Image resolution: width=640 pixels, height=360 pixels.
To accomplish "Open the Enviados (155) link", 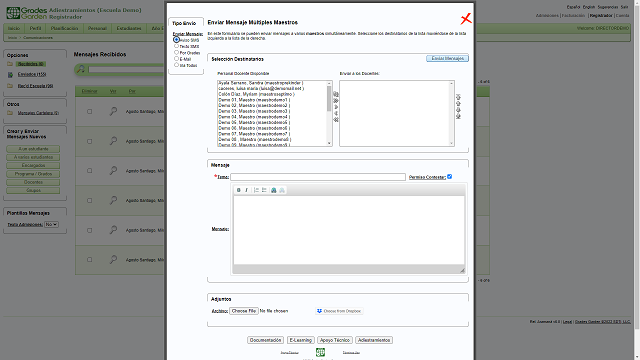I will [x=32, y=75].
